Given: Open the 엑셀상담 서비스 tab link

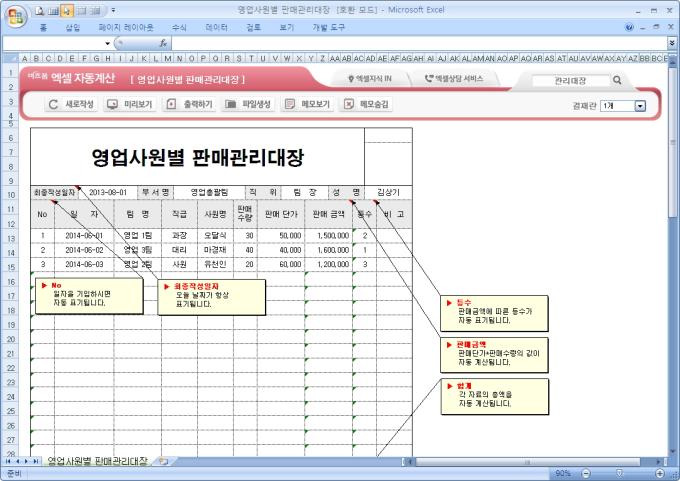Looking at the screenshot, I should 454,79.
